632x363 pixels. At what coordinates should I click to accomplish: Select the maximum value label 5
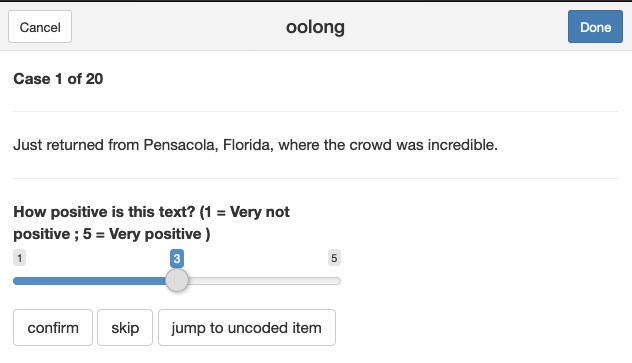pyautogui.click(x=334, y=258)
